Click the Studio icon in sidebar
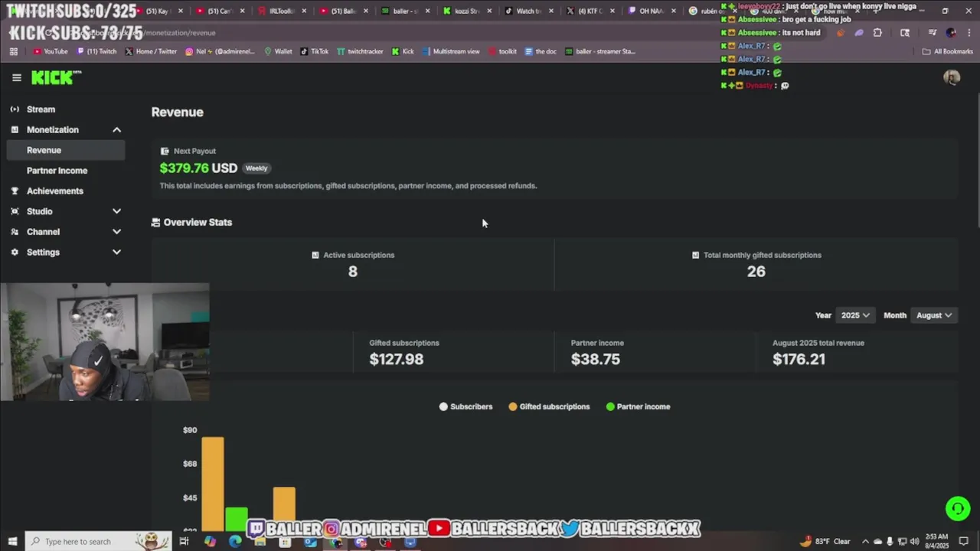The image size is (980, 551). (15, 211)
